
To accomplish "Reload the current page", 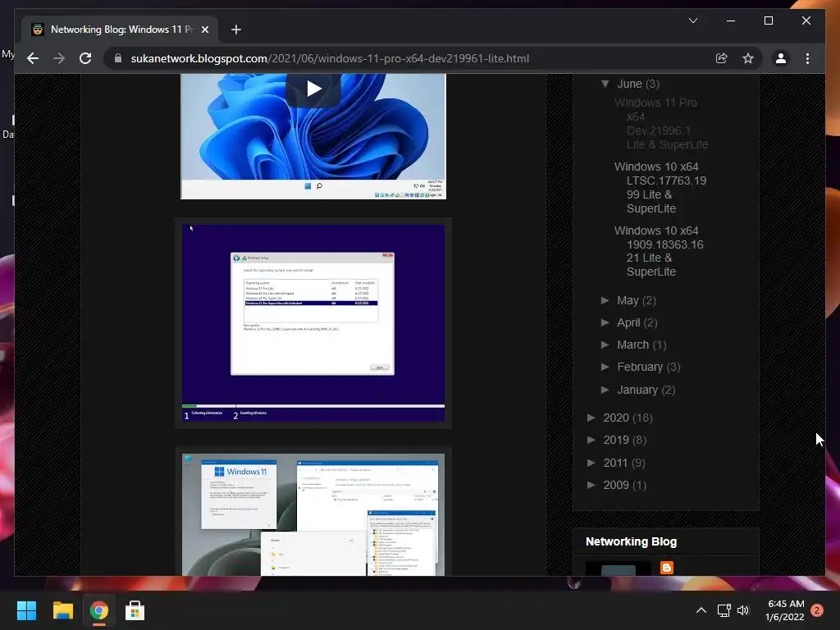I will point(85,58).
